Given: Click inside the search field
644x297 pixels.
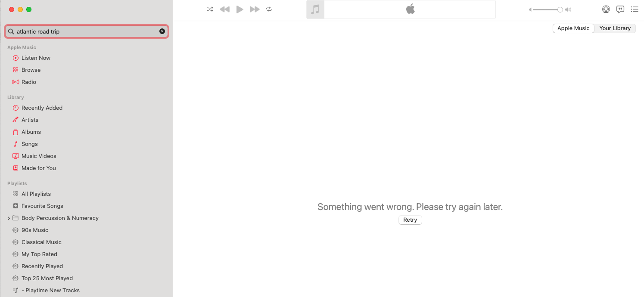Looking at the screenshot, I should click(87, 31).
